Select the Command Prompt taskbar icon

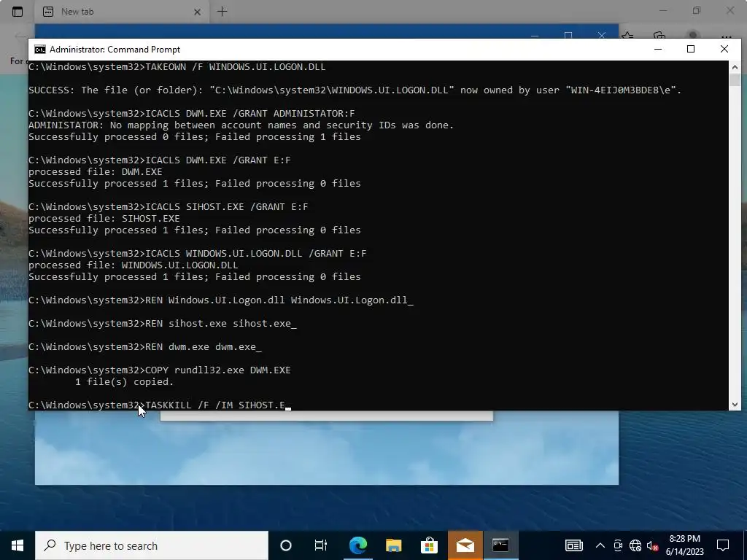coord(500,545)
